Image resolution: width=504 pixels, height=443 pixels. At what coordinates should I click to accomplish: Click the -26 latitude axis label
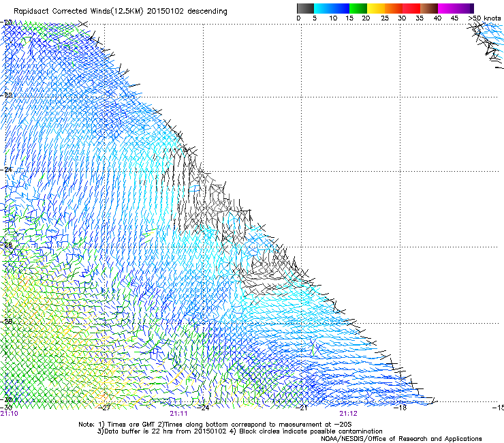7,245
